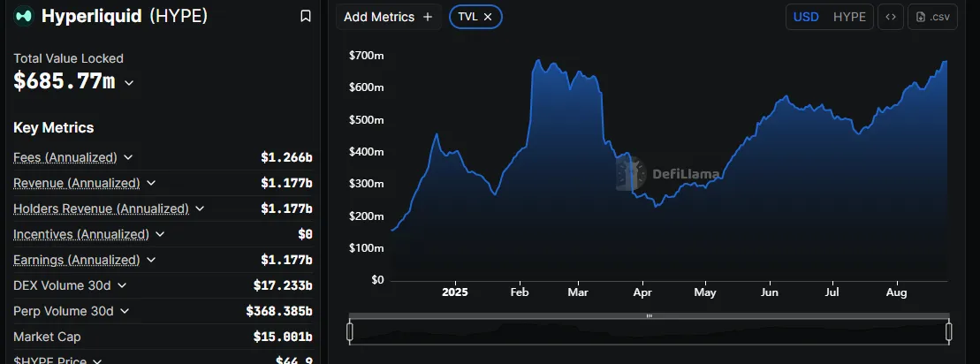
Task: Click the left handle of range slider
Action: 350,331
